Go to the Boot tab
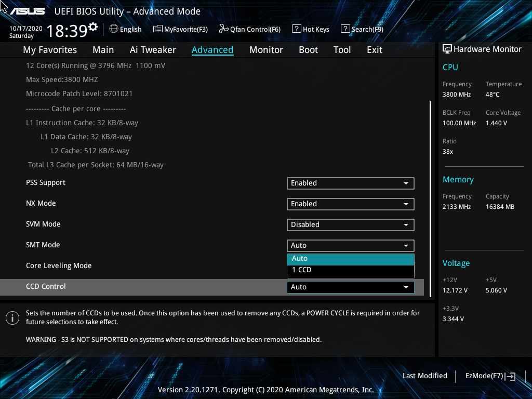Screen dimensions: 532x399 click(x=308, y=50)
